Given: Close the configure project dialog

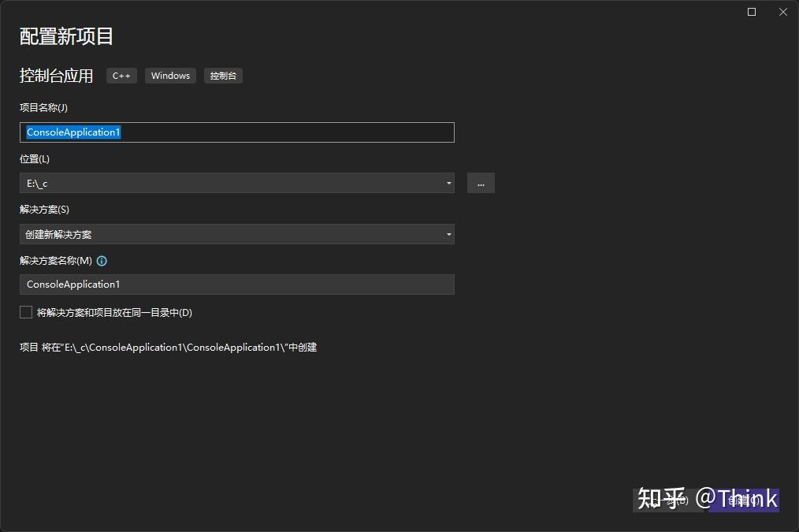Looking at the screenshot, I should tap(783, 12).
